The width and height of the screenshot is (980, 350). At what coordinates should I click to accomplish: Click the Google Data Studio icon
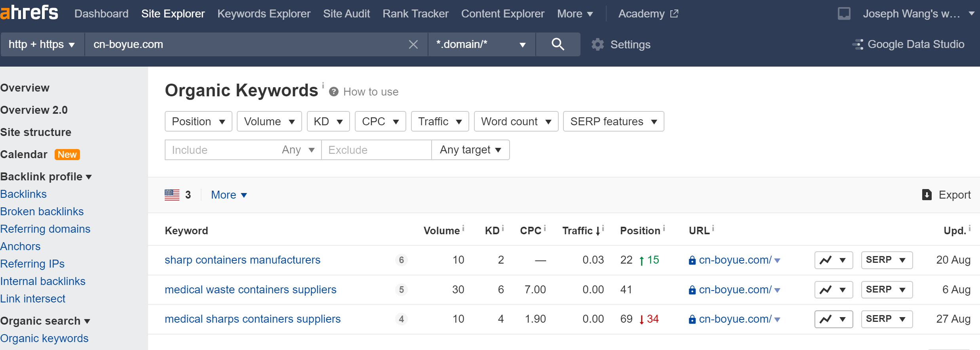tap(858, 44)
